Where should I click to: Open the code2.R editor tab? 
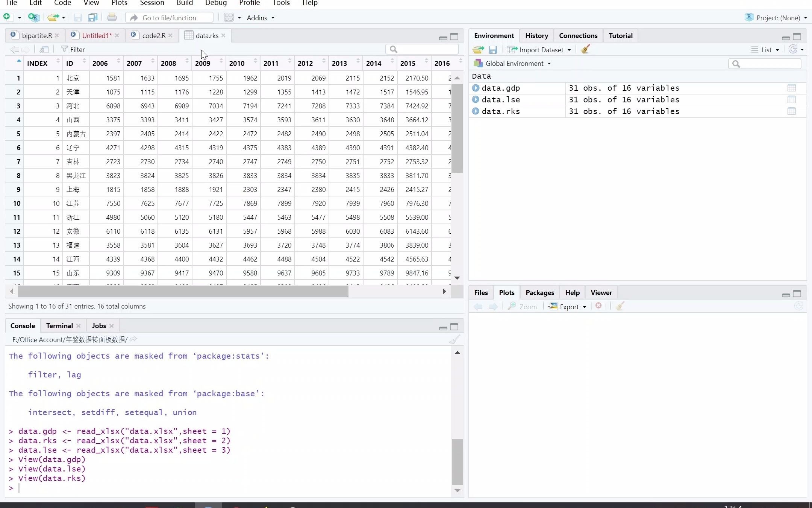click(153, 36)
